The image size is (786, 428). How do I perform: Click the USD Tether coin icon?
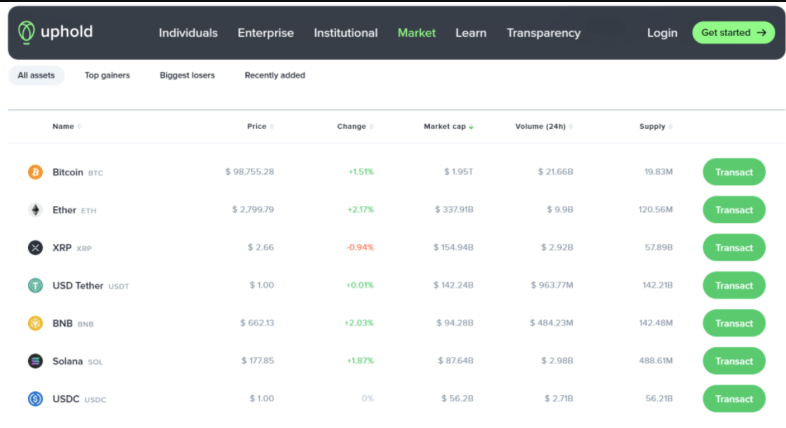35,286
